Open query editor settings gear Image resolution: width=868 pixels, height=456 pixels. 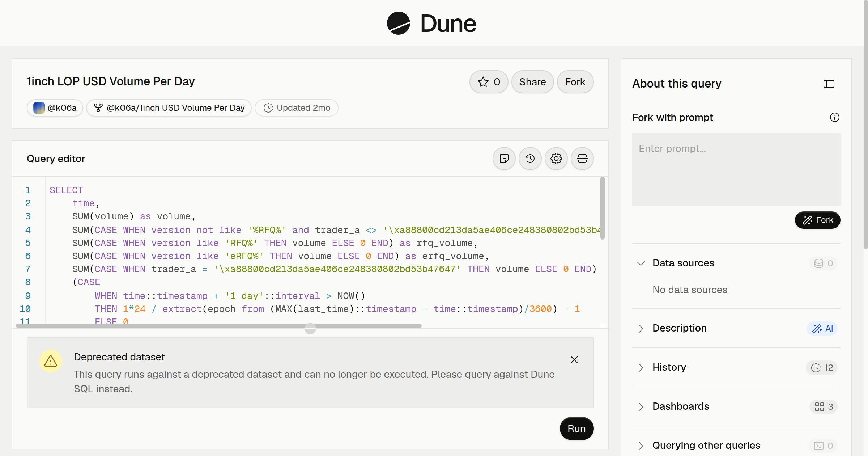click(x=556, y=159)
